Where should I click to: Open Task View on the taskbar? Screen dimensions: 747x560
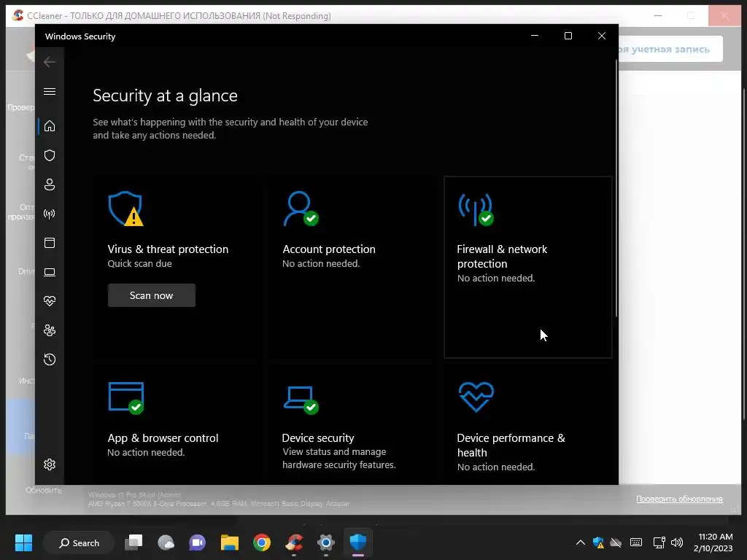(133, 542)
